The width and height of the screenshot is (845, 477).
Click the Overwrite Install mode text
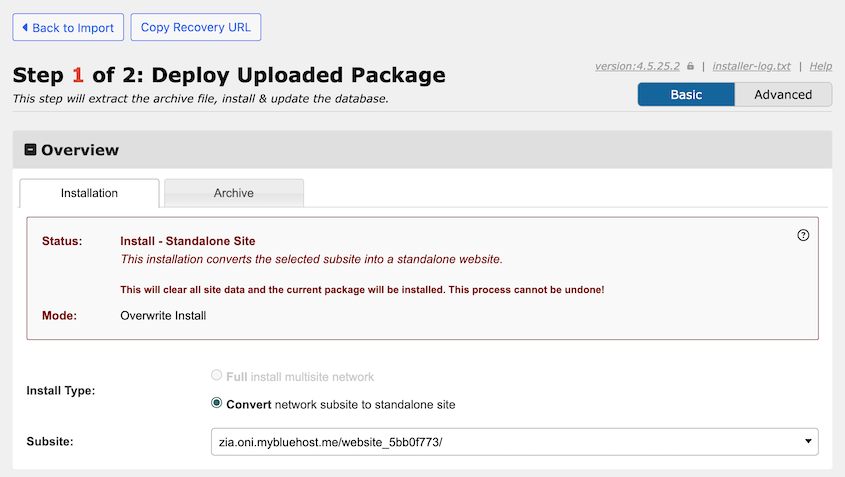coord(163,315)
